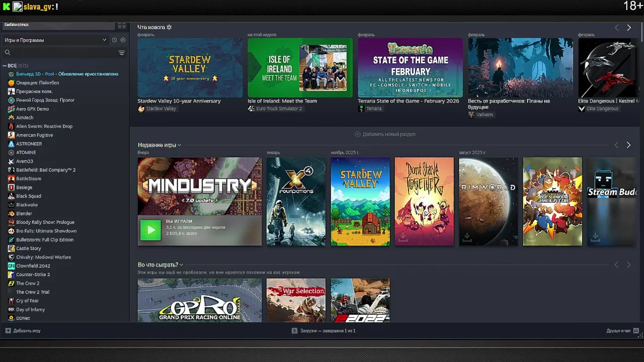Open Friends and Chat icon
The width and height of the screenshot is (644, 362).
tap(636, 331)
